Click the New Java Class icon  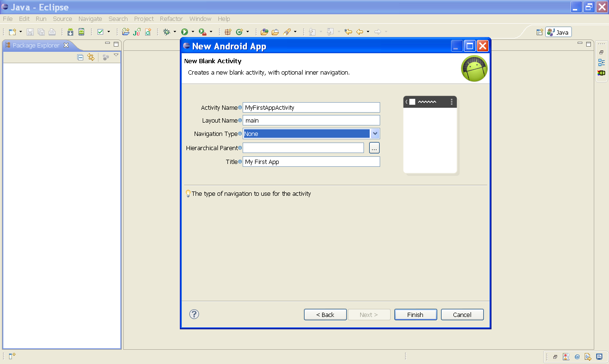[x=239, y=32]
